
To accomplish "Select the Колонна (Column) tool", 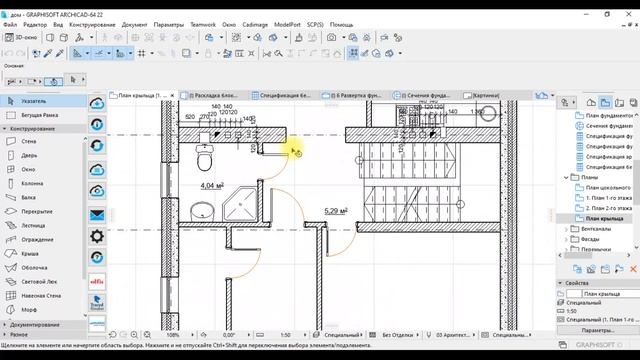I will pyautogui.click(x=43, y=183).
